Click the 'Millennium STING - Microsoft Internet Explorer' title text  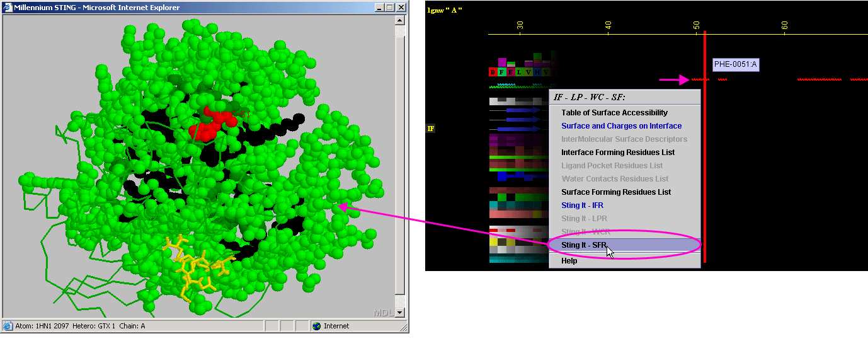(x=96, y=8)
